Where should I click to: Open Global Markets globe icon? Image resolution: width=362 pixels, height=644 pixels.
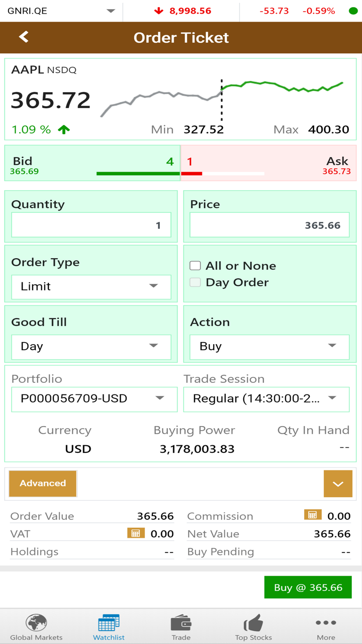click(36, 623)
